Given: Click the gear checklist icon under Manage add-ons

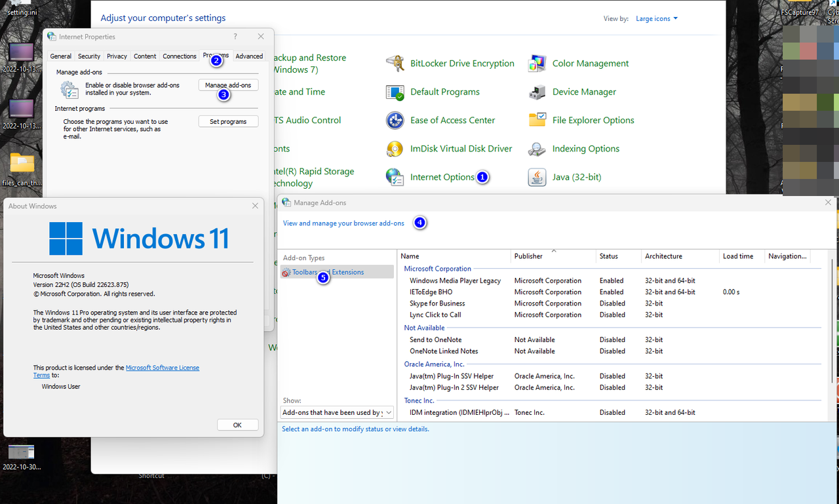Looking at the screenshot, I should 69,89.
